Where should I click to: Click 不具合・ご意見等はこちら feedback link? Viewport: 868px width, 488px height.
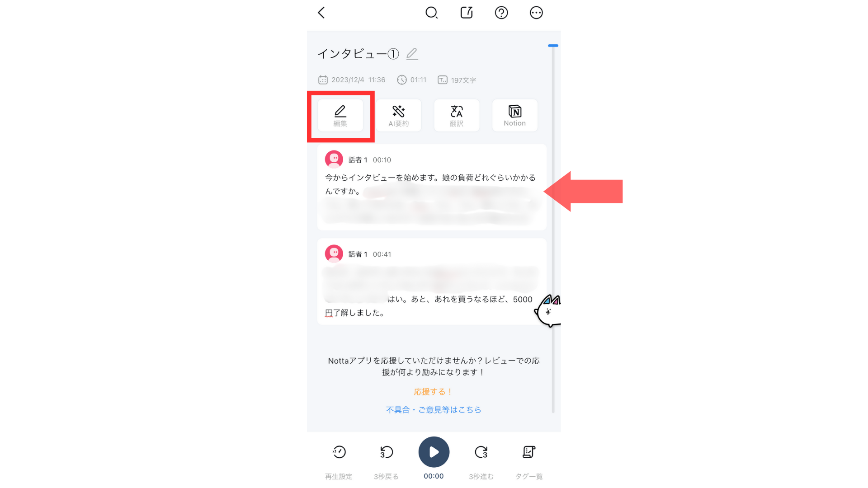(434, 409)
